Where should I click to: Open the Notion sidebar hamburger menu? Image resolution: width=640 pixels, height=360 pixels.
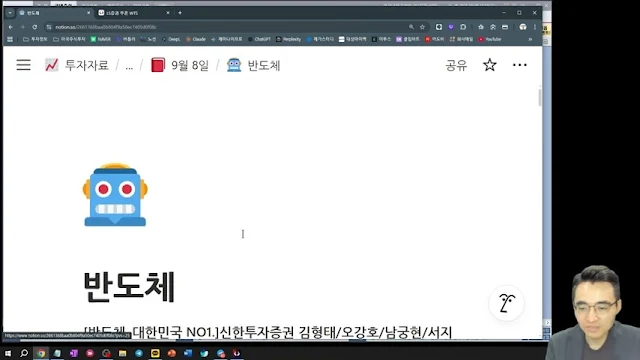click(x=23, y=65)
